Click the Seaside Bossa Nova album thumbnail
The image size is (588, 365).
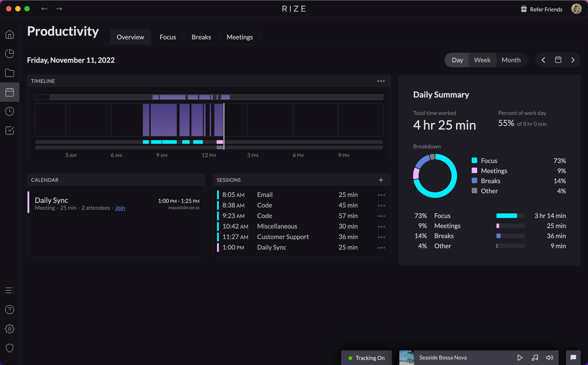click(406, 358)
